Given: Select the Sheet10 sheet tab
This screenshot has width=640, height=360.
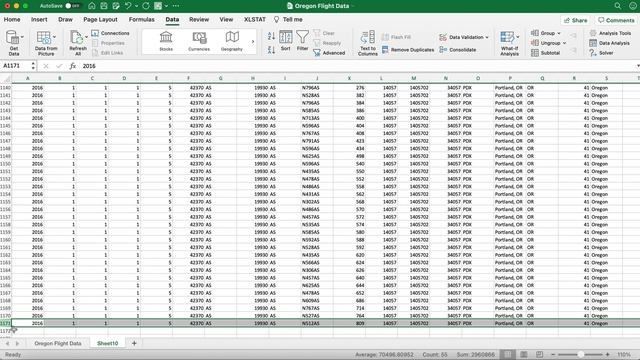Looking at the screenshot, I should point(107,343).
